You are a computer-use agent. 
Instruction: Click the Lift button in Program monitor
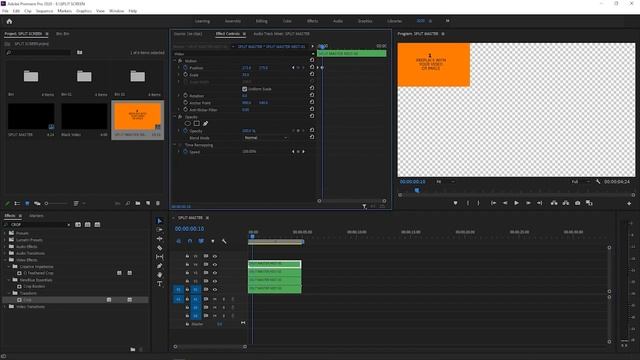[554, 203]
